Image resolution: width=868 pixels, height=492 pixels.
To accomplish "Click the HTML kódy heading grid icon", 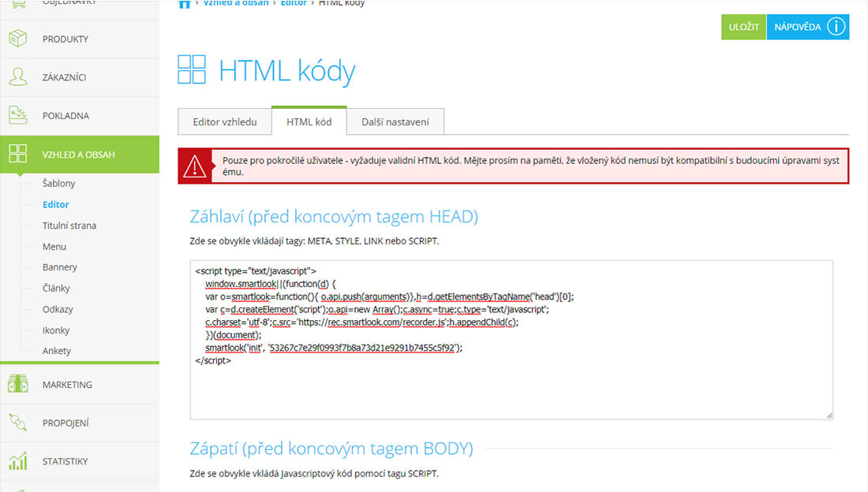I will [192, 69].
